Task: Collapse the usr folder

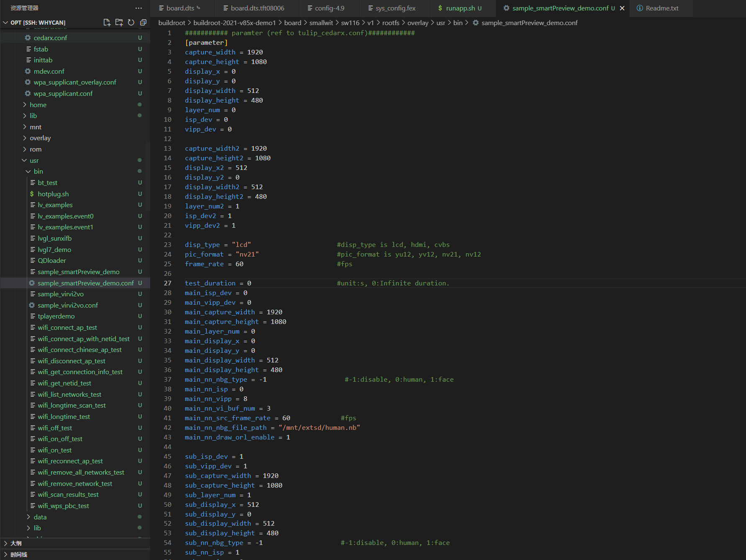Action: 34,160
